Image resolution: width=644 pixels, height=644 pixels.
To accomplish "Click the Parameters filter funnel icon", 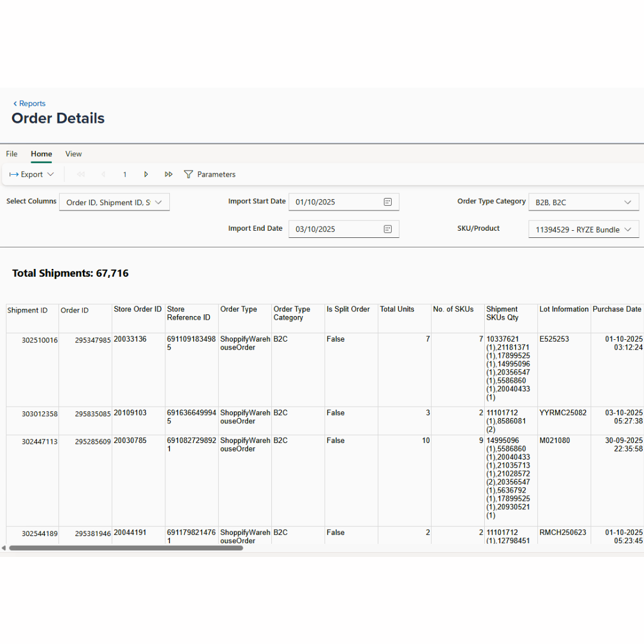I will click(x=188, y=175).
